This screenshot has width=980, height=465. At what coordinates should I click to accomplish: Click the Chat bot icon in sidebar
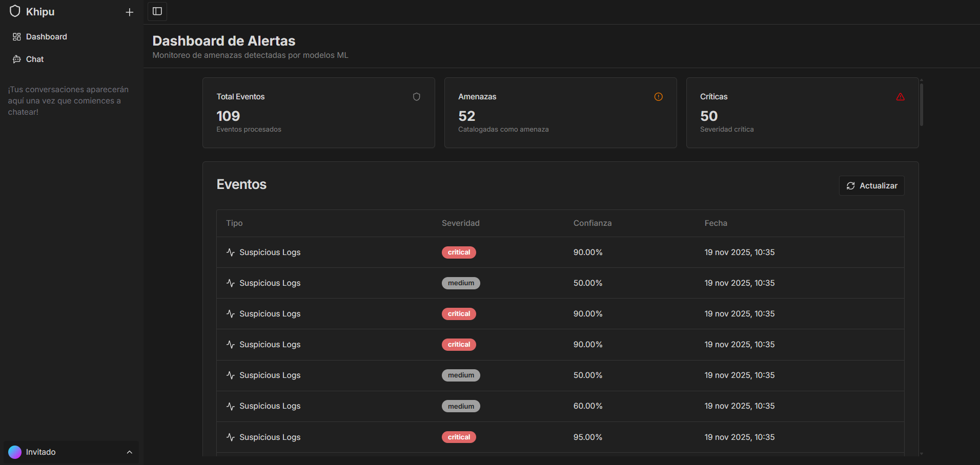(17, 59)
